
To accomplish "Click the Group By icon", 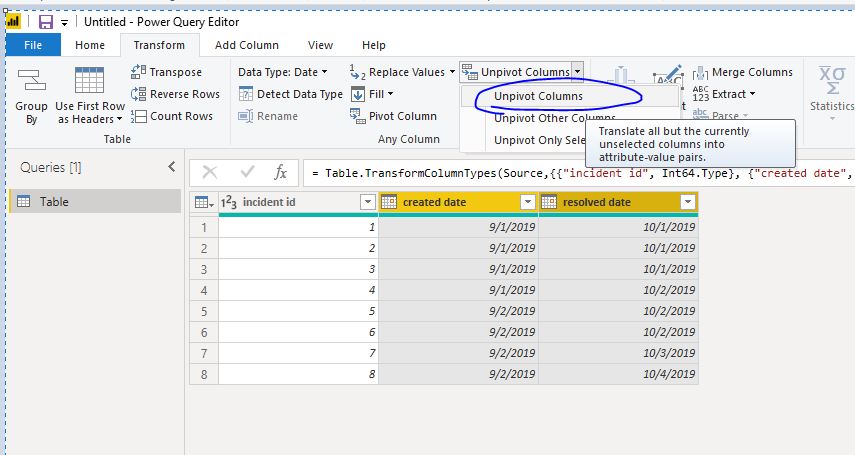I will pos(32,80).
